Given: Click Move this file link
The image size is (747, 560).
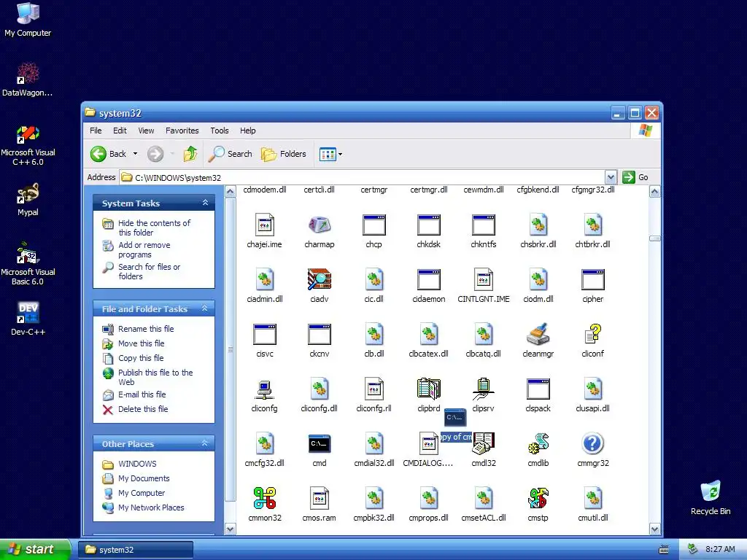Looking at the screenshot, I should point(141,343).
